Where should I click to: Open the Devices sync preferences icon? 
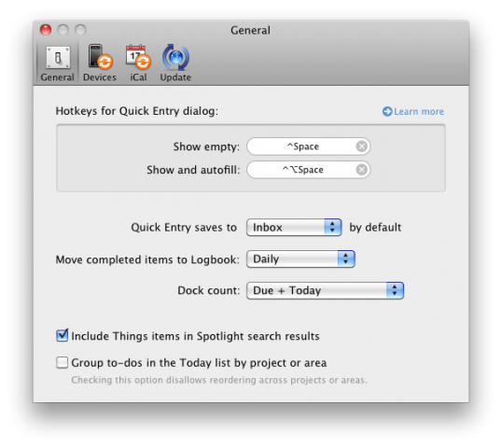point(100,57)
